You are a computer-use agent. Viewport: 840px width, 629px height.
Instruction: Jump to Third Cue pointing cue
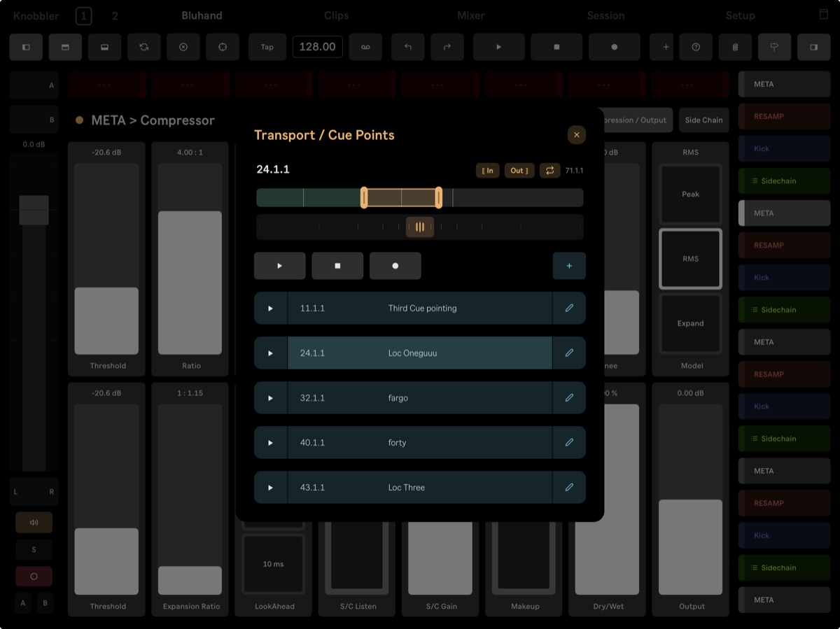pyautogui.click(x=271, y=308)
